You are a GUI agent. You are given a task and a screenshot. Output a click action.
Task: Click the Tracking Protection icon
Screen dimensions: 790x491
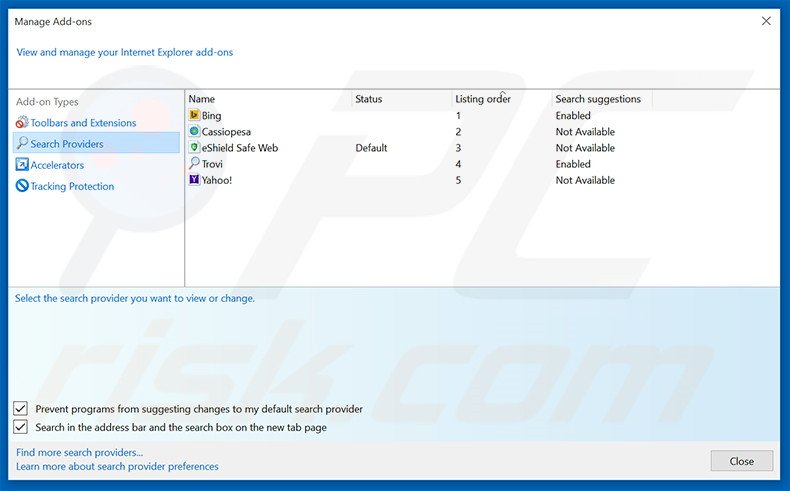(x=22, y=186)
